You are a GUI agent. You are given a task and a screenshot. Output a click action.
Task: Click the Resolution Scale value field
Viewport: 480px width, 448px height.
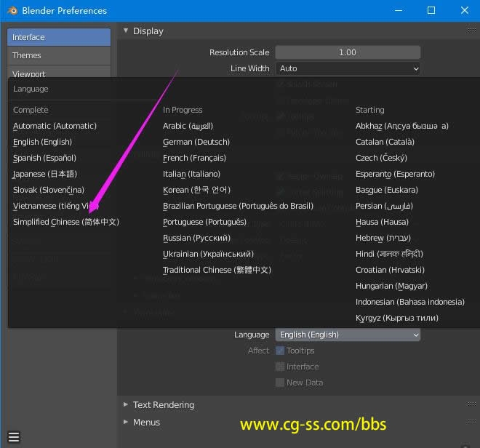(x=348, y=52)
